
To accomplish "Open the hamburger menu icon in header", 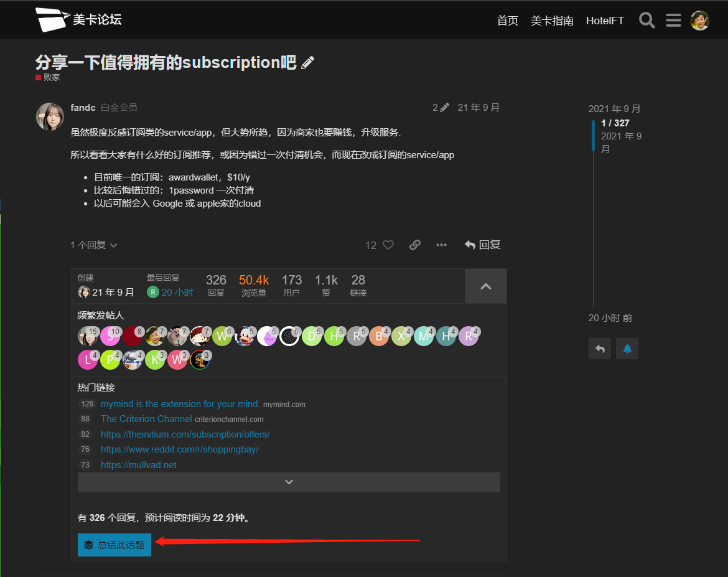I will (x=673, y=21).
